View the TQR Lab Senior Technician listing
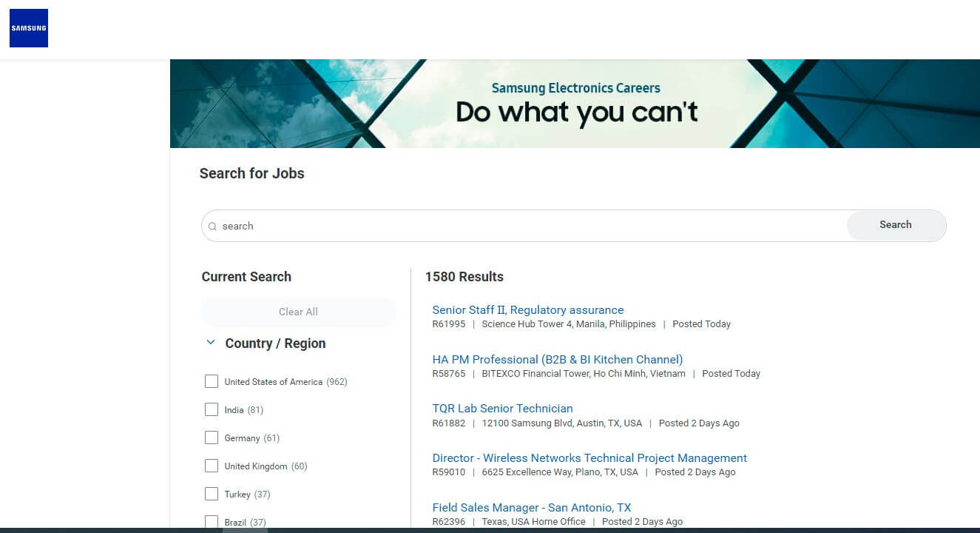 (502, 408)
